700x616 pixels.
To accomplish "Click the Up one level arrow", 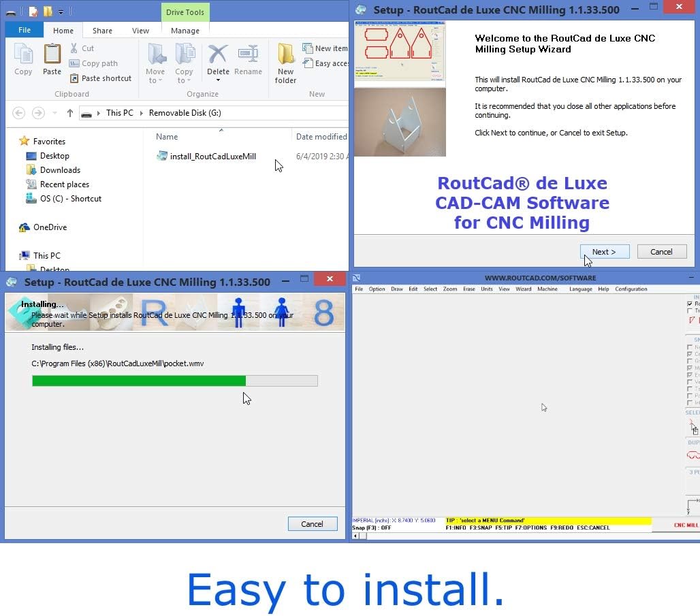I will click(69, 113).
